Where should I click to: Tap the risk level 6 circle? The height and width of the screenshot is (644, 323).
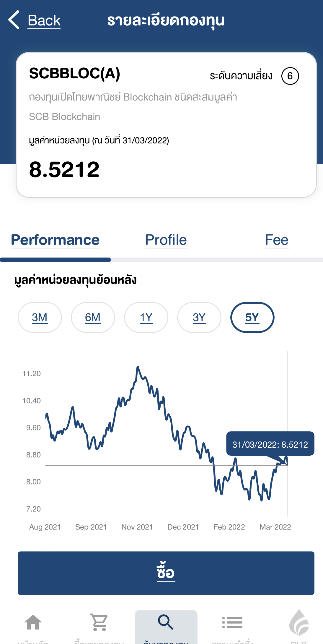click(290, 76)
